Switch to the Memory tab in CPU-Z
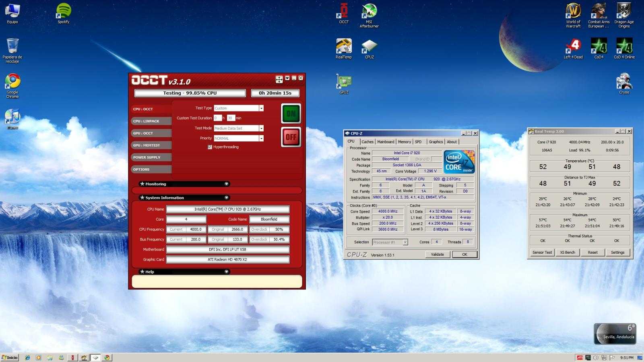Viewport: 644px width, 362px height. [x=405, y=142]
